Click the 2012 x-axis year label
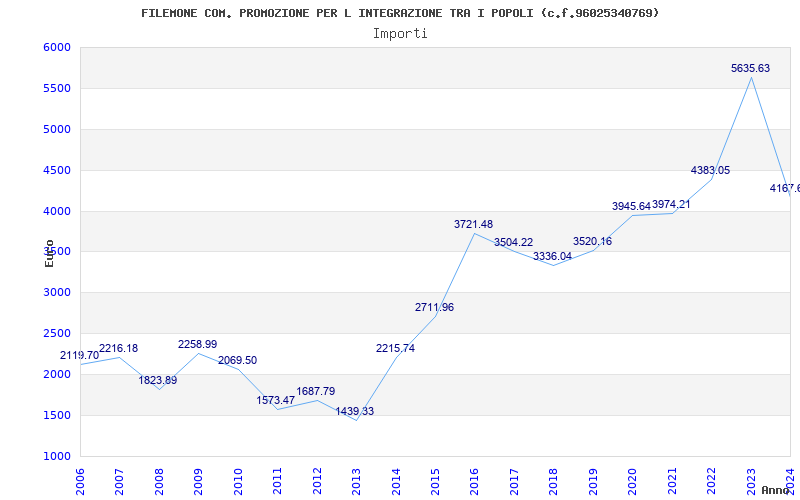This screenshot has width=800, height=500. click(x=317, y=481)
